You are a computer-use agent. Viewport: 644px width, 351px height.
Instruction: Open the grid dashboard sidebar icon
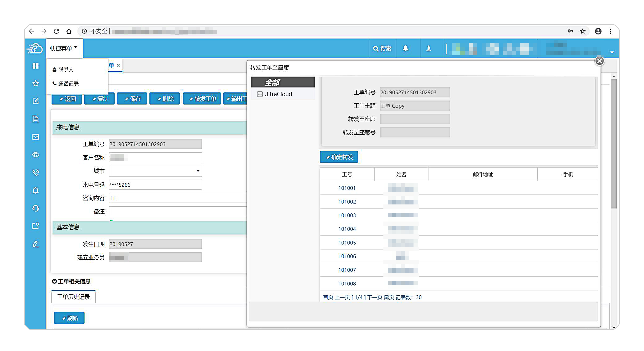click(x=35, y=66)
